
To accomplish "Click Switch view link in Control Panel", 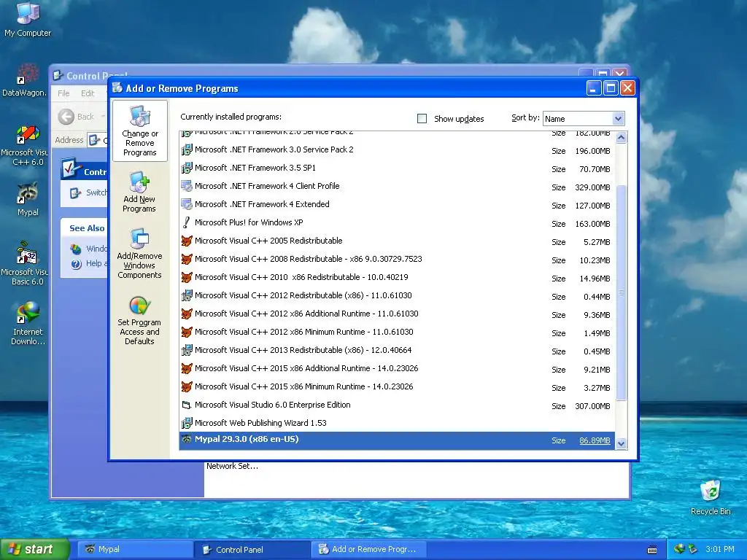I will 88,192.
